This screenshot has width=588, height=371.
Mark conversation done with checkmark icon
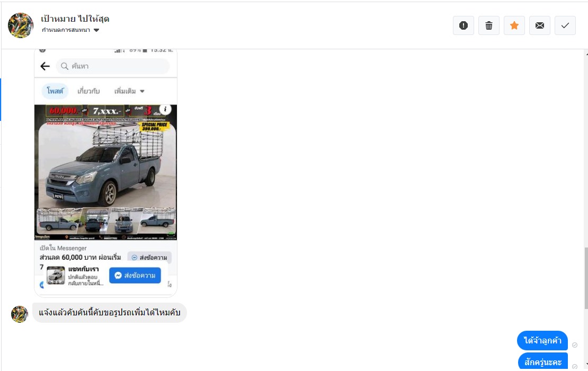pyautogui.click(x=565, y=25)
